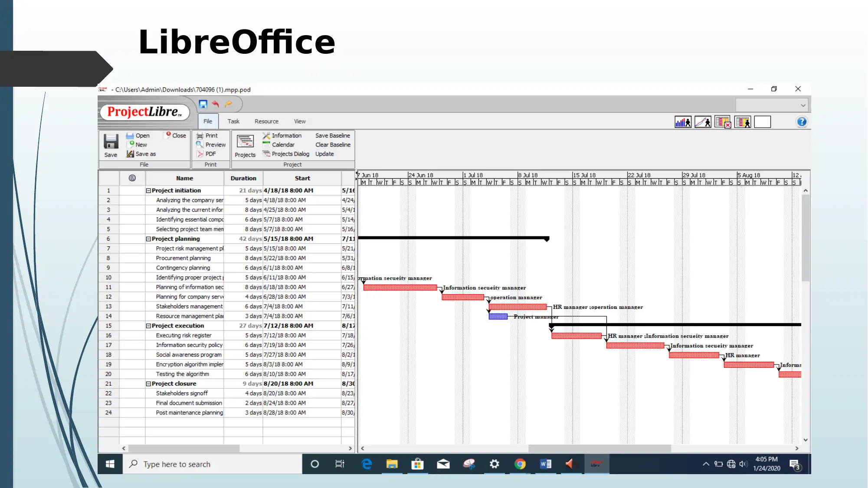
Task: Click Save Baseline
Action: tap(333, 135)
